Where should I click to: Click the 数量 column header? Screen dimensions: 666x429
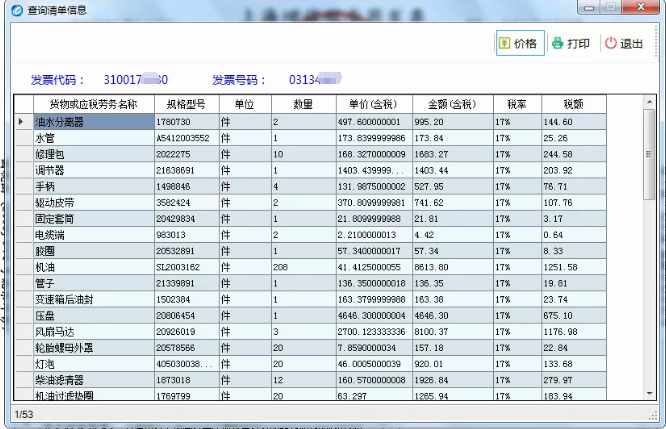[303, 104]
